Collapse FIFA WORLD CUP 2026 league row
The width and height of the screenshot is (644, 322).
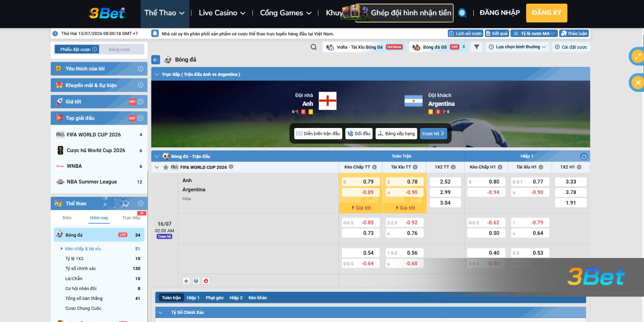coord(157,167)
